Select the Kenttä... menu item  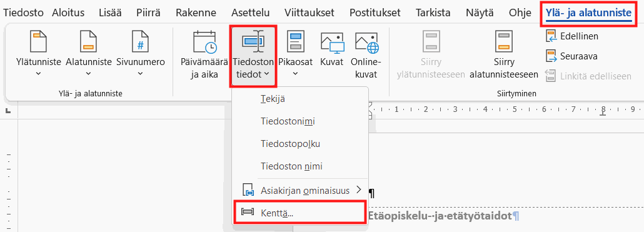[299, 212]
